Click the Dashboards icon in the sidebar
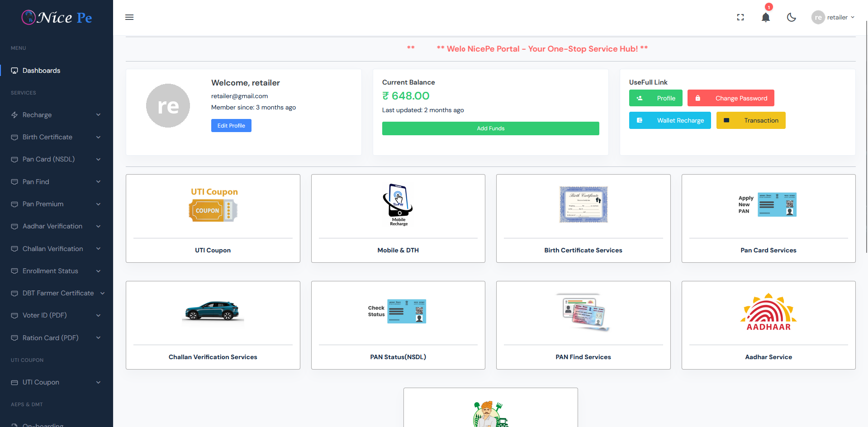 point(14,71)
